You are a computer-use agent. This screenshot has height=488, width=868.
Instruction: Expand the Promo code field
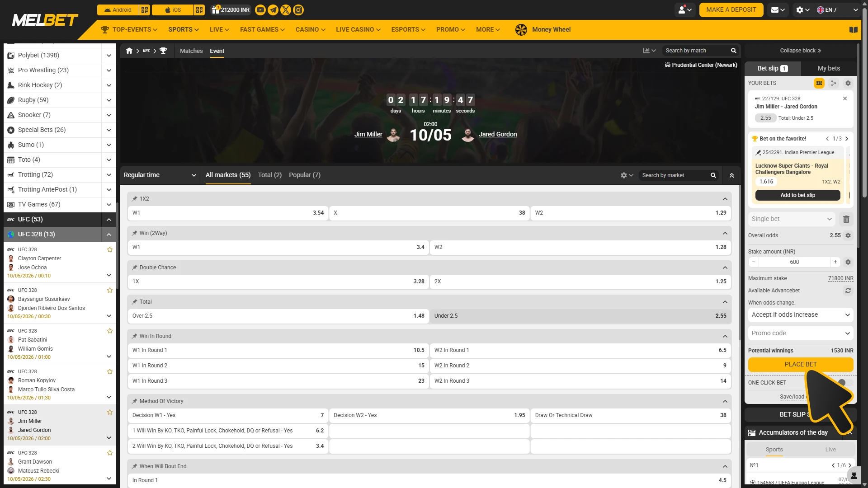pyautogui.click(x=801, y=333)
